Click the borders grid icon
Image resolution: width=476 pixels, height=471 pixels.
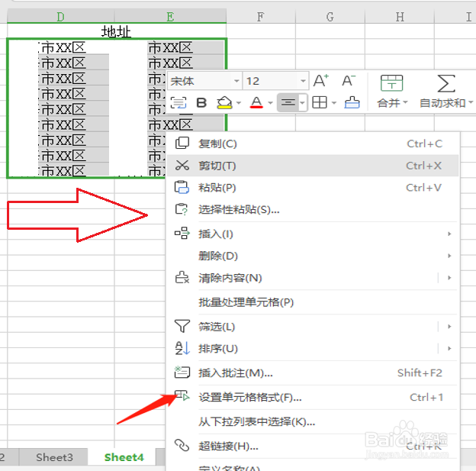320,103
